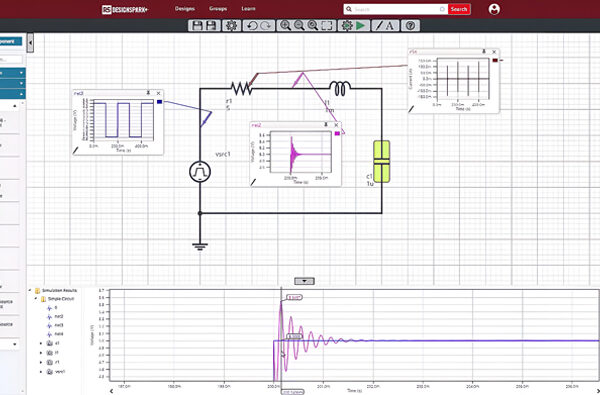Click the Component tab in the left sidebar

pyautogui.click(x=11, y=41)
